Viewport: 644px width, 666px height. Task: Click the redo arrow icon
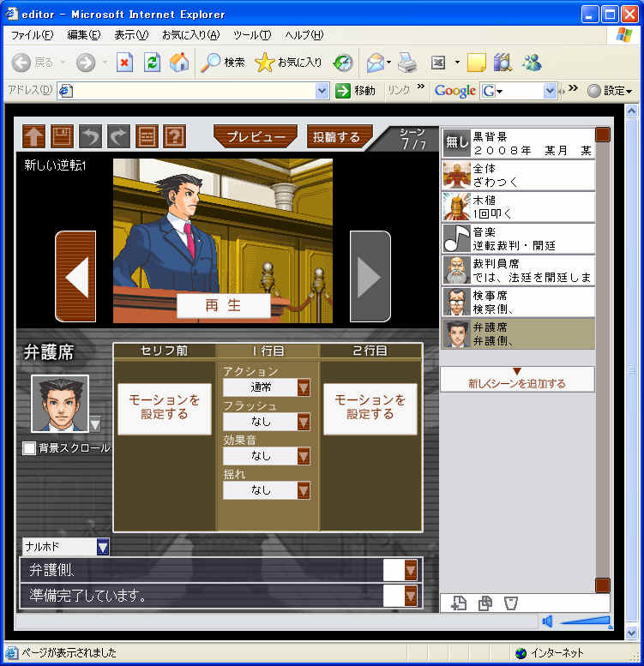click(118, 136)
